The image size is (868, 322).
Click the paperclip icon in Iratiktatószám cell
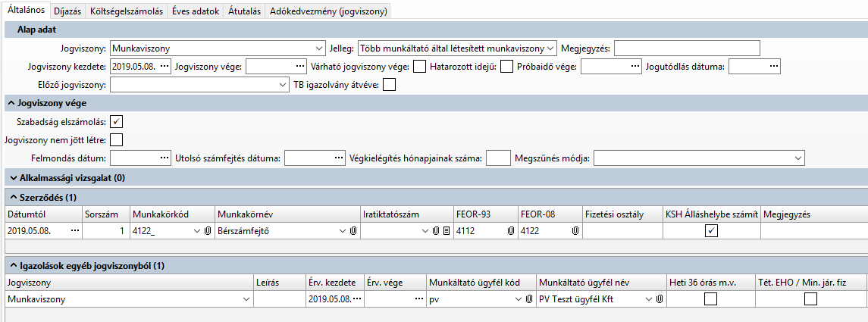pyautogui.click(x=436, y=231)
